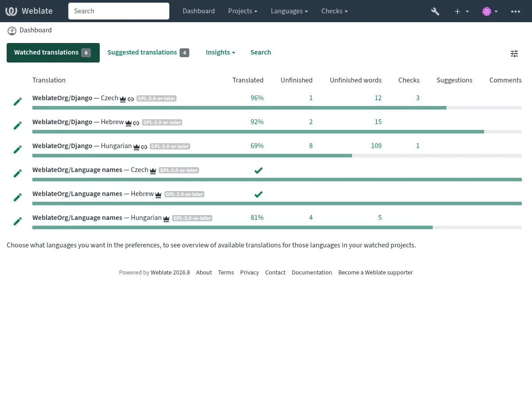Open the plus add menu
The image size is (532, 407).
(x=462, y=12)
